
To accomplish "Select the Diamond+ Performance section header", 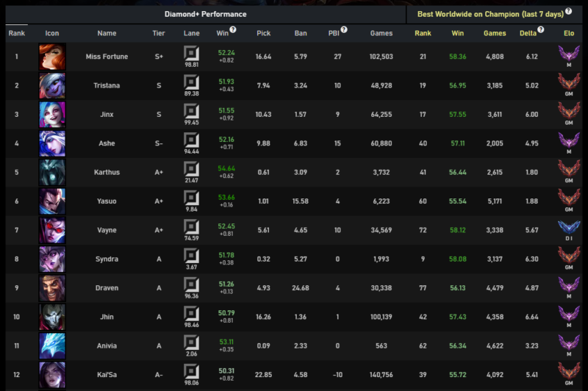I will pos(205,13).
